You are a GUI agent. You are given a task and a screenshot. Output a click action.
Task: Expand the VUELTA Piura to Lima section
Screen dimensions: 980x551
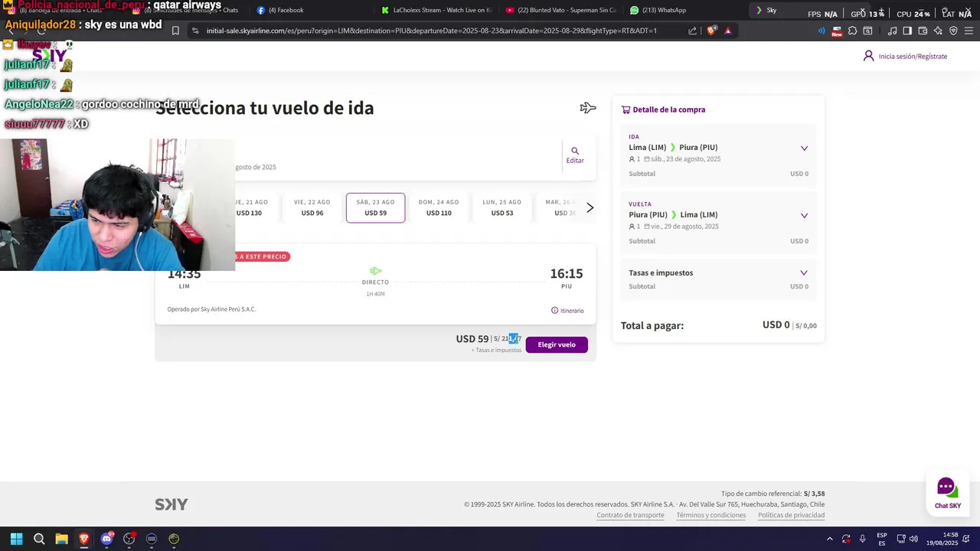pyautogui.click(x=804, y=216)
